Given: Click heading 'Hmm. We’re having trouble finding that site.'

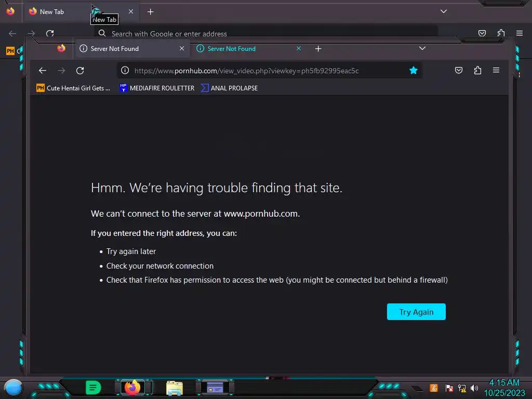Looking at the screenshot, I should pos(217,188).
